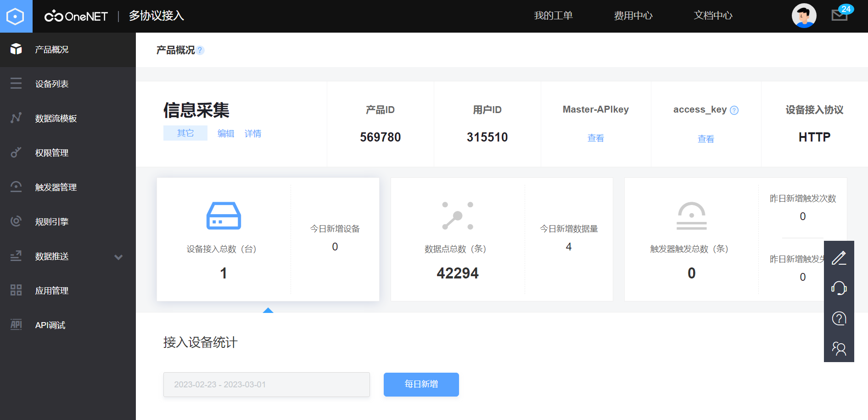Open the help question mark floating icon

click(839, 318)
